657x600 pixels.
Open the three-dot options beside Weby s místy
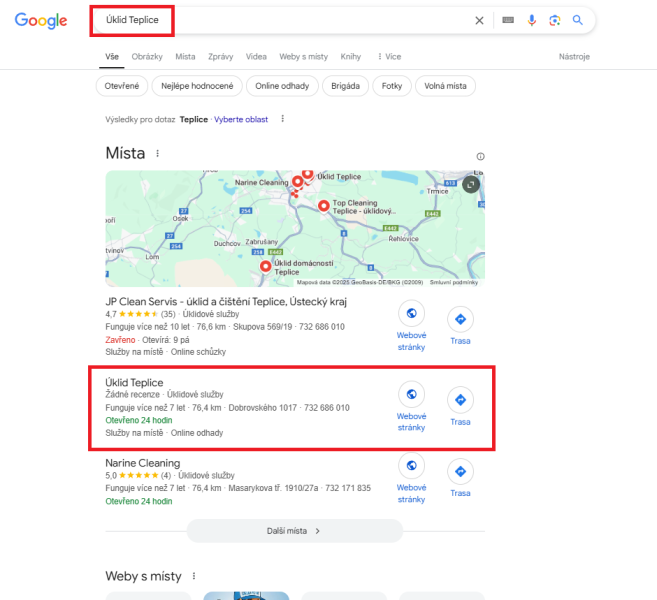(x=194, y=576)
